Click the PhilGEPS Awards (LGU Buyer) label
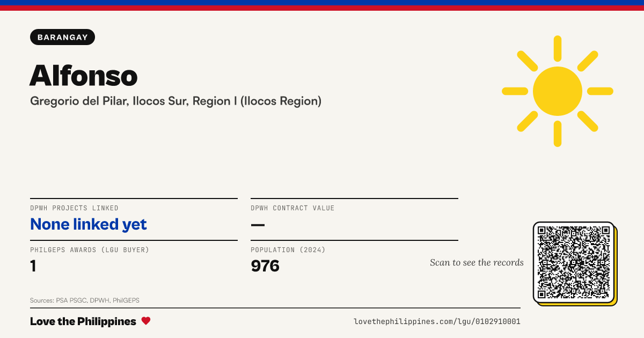 coord(90,250)
